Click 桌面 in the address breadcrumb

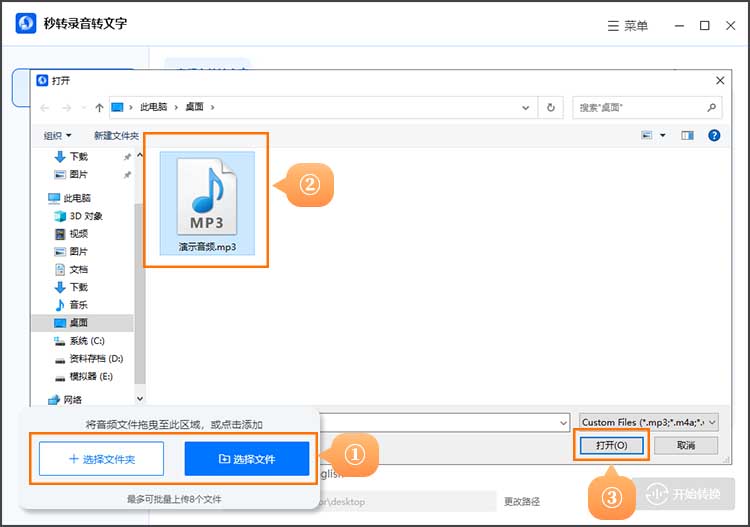pyautogui.click(x=194, y=107)
